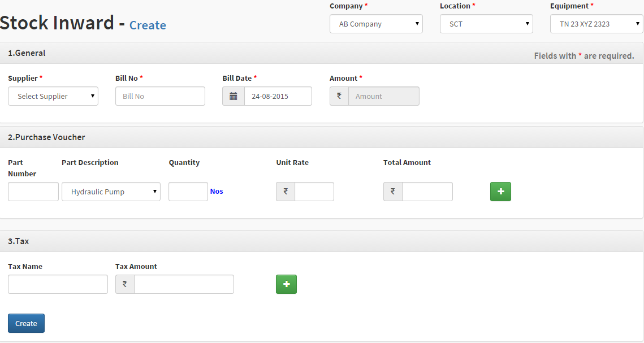Click the rupee icon beside Total Amount
Screen dimensions: 644x343
point(392,192)
